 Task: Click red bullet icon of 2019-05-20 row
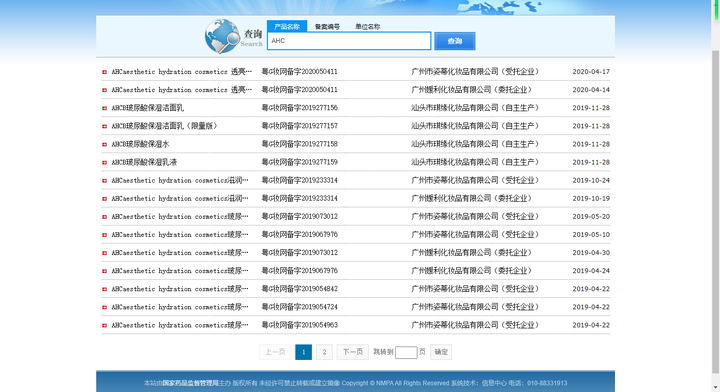pos(104,217)
